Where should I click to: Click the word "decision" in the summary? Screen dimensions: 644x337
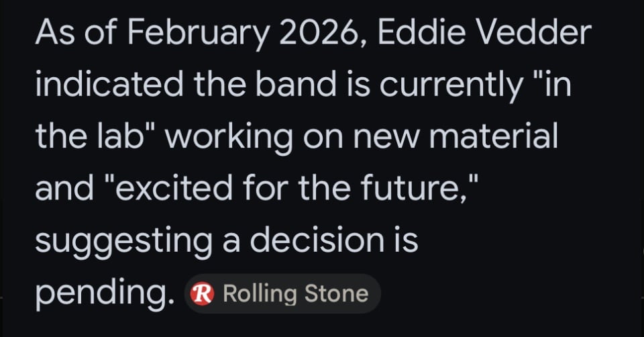coord(317,239)
